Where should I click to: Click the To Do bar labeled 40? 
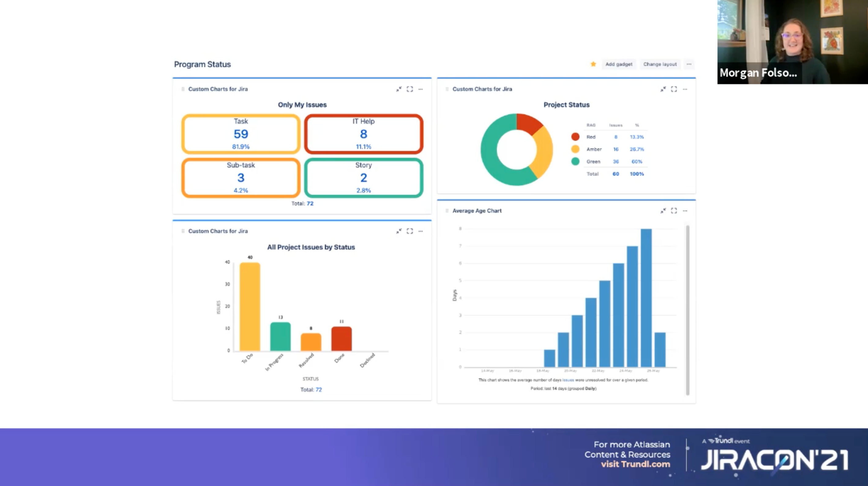point(250,307)
